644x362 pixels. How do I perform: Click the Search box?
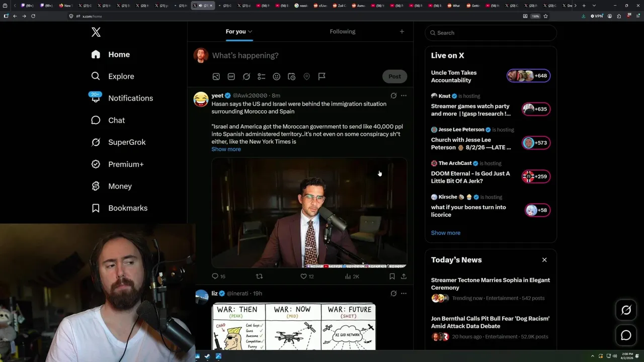pos(491,33)
